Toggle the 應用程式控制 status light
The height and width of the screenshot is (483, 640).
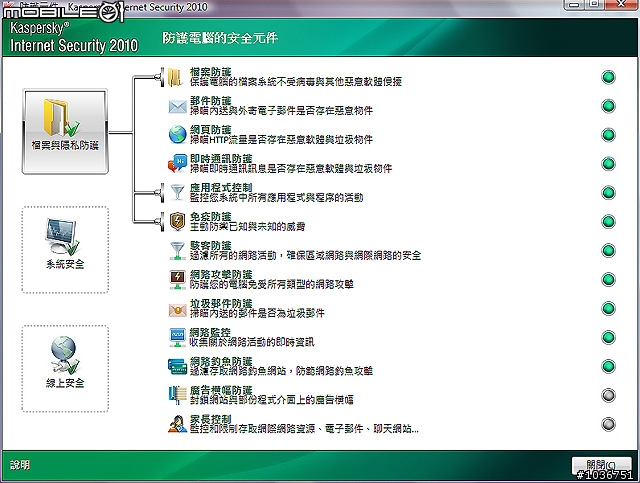[x=608, y=193]
